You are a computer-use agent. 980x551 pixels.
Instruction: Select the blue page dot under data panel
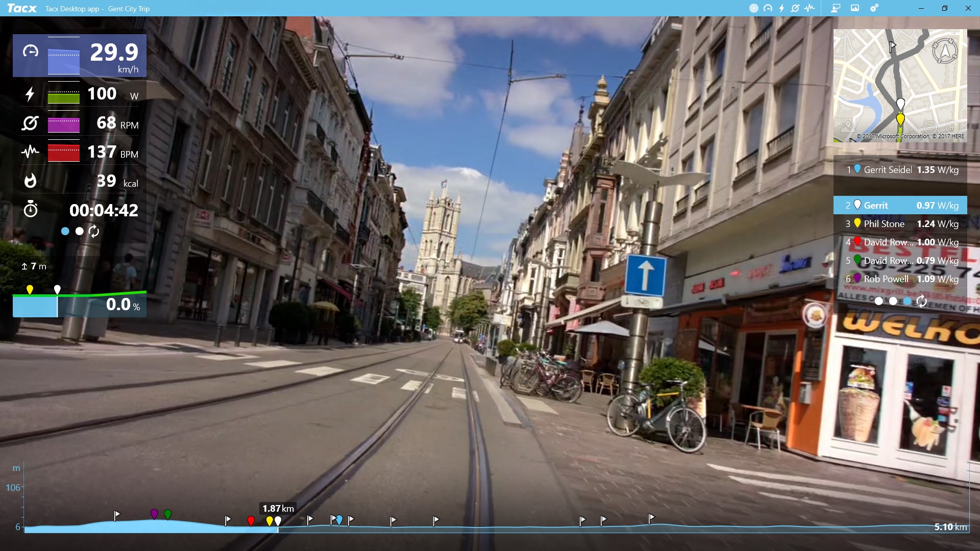pos(65,231)
